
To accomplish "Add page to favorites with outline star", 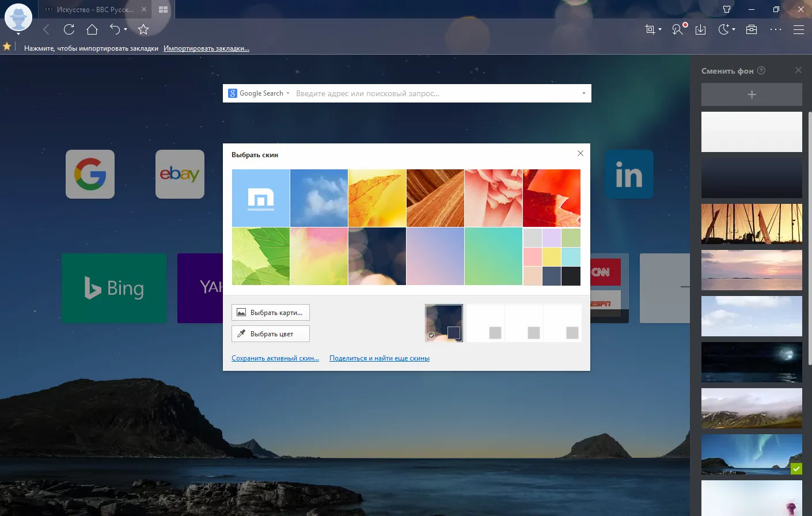I will tap(144, 29).
